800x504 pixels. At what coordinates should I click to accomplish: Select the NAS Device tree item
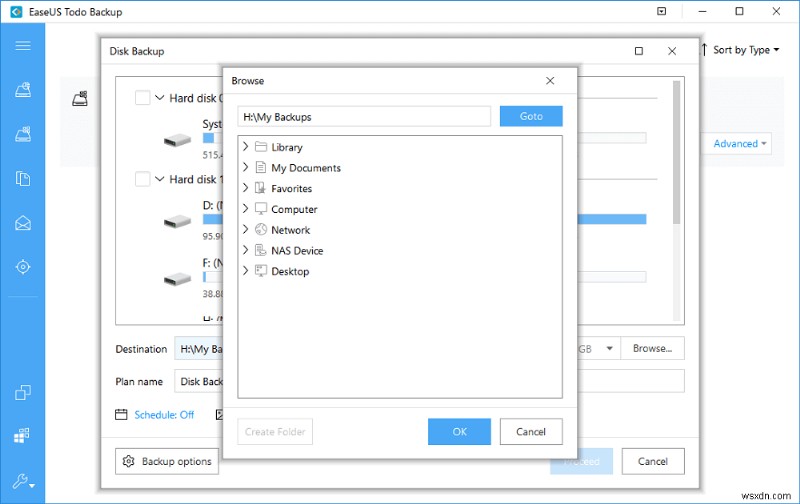(297, 250)
